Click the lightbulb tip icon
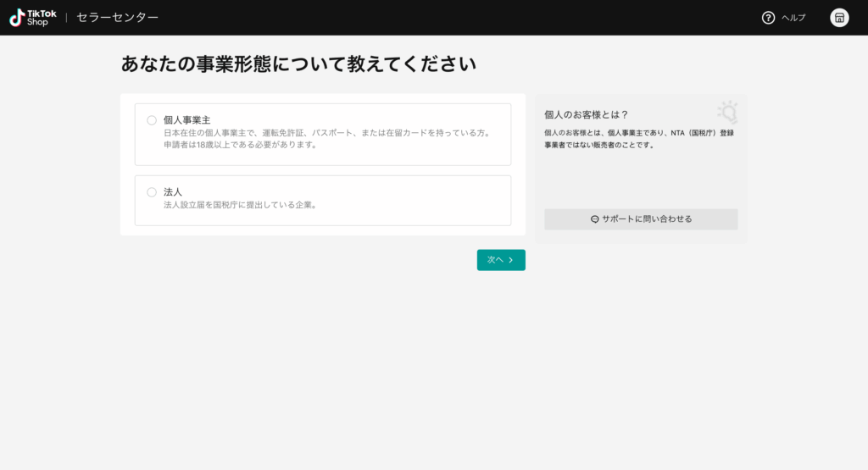868x470 pixels. click(x=726, y=113)
